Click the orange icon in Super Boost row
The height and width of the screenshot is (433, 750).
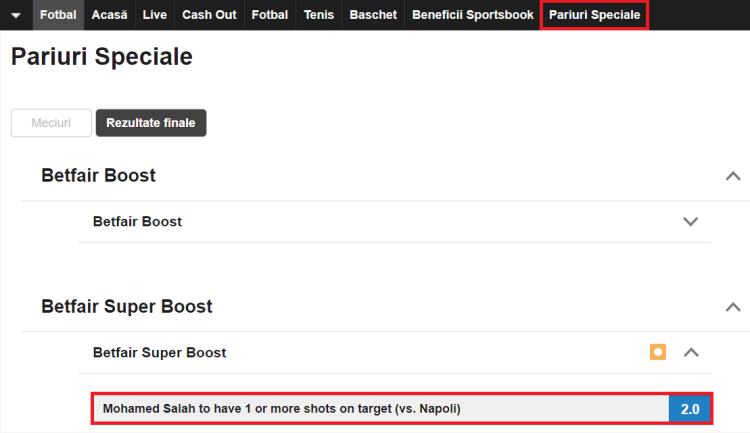pos(657,352)
